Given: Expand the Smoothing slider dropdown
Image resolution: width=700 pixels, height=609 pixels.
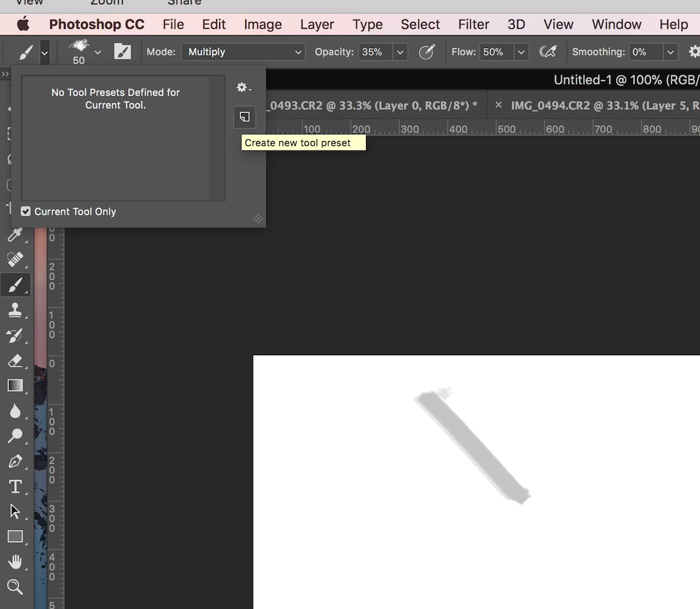Looking at the screenshot, I should tap(671, 52).
